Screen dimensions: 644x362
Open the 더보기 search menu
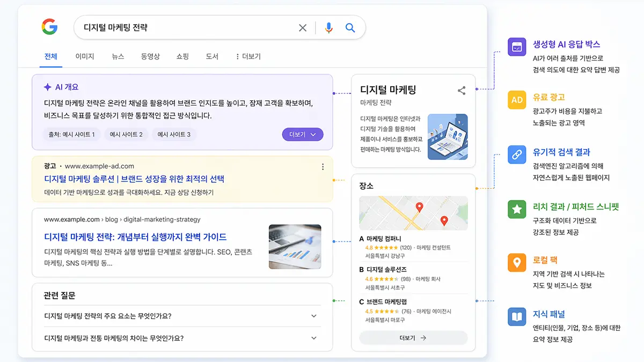pos(247,56)
